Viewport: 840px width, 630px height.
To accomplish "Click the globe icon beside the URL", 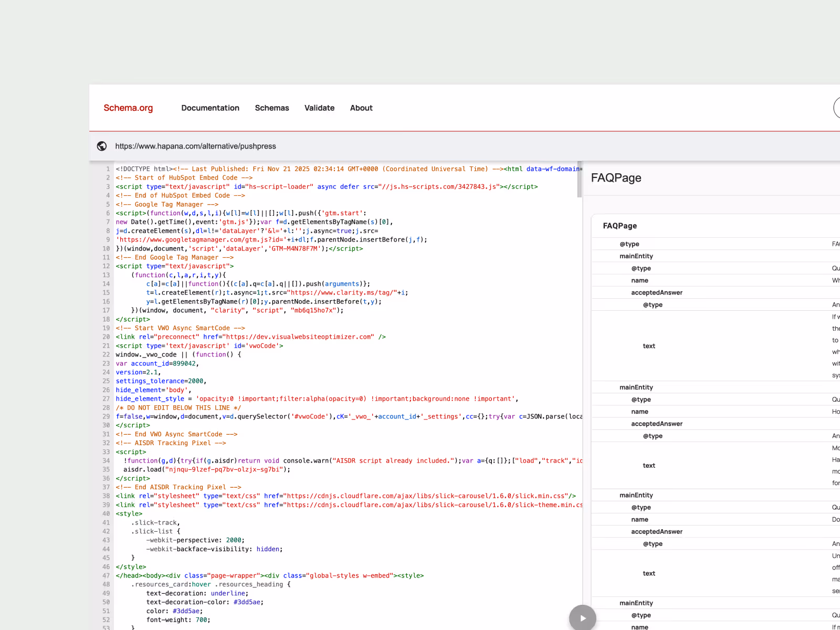I will [102, 146].
